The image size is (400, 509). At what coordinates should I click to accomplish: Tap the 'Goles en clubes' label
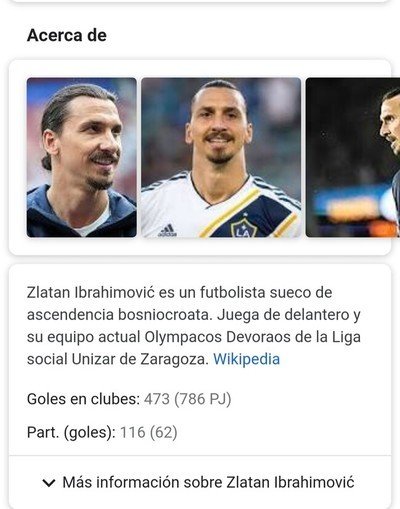[x=83, y=399]
